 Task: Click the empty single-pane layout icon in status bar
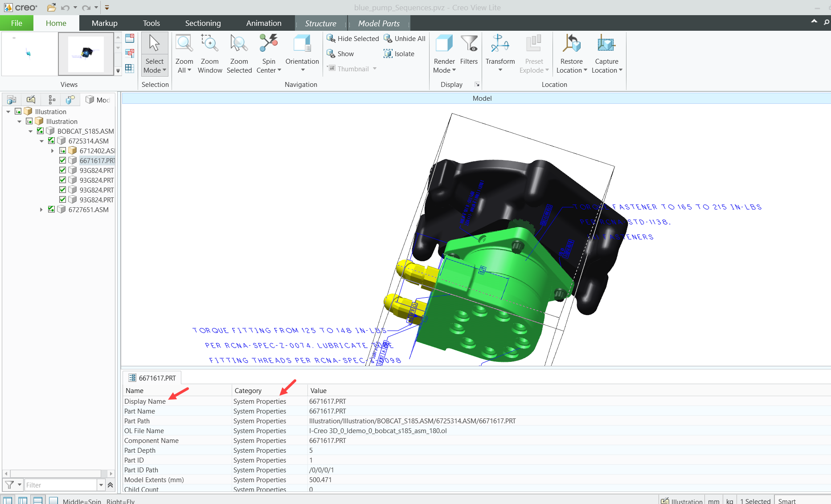pos(53,500)
